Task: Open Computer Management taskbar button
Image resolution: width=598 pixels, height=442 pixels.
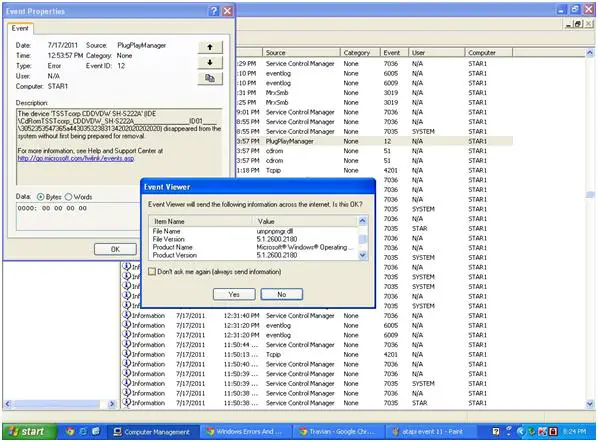Action: click(153, 432)
